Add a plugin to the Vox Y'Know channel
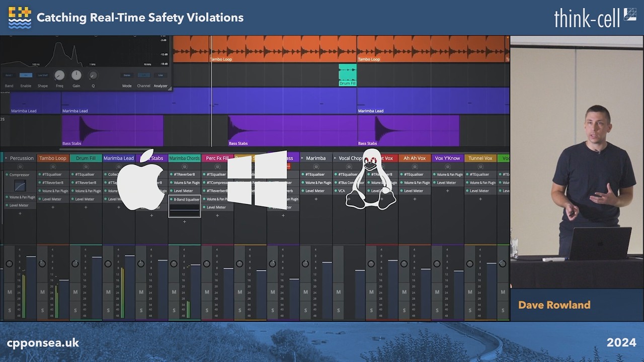This screenshot has height=362, width=644. 447,191
